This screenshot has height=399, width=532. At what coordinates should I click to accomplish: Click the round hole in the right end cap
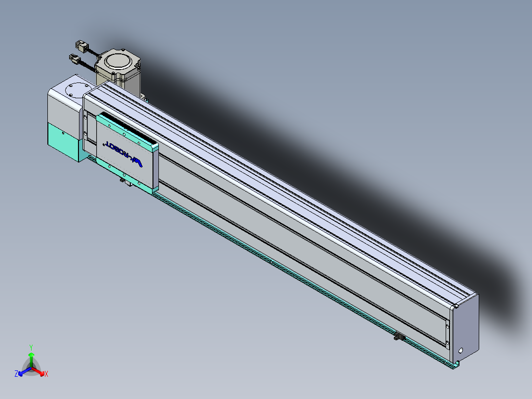click(x=461, y=351)
